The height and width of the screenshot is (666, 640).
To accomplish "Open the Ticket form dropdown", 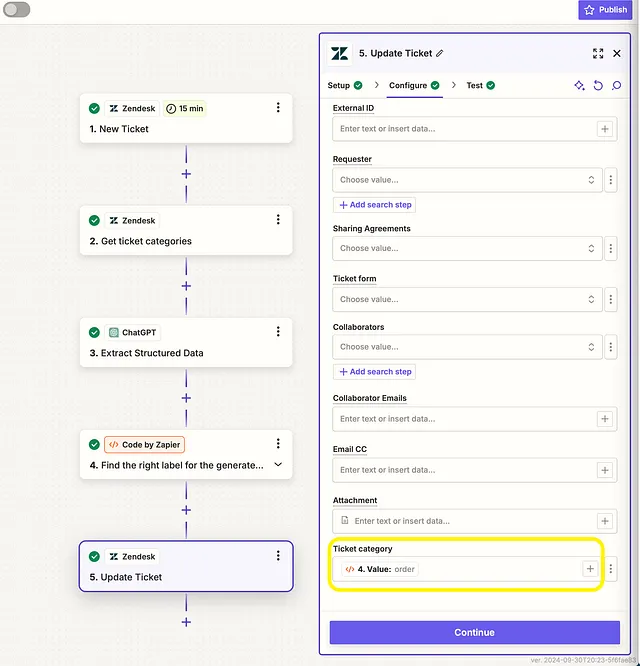I will tap(467, 299).
